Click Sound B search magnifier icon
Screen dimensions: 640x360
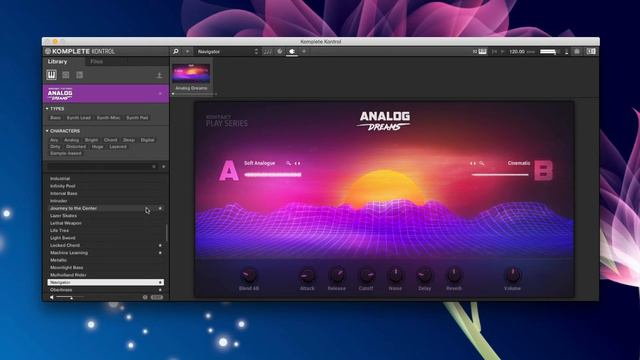482,163
